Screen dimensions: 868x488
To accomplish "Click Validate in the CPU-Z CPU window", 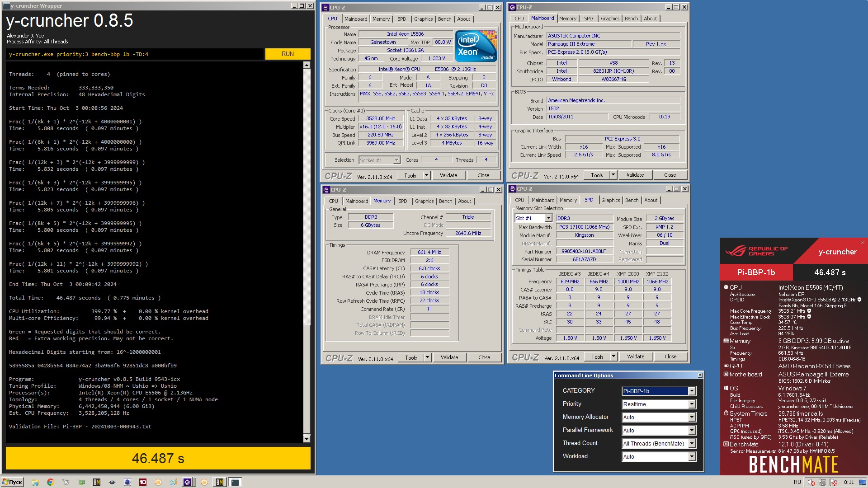I will click(x=448, y=175).
